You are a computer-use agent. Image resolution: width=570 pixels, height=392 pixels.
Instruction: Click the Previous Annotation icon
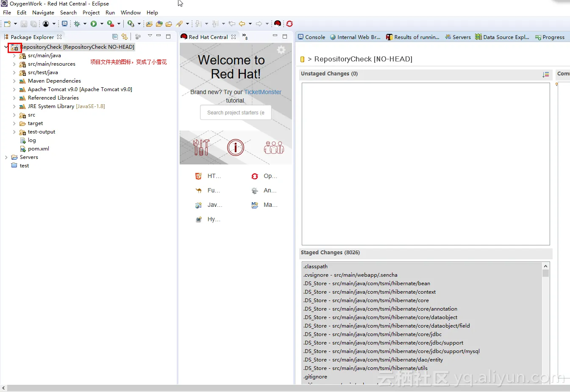tap(215, 24)
